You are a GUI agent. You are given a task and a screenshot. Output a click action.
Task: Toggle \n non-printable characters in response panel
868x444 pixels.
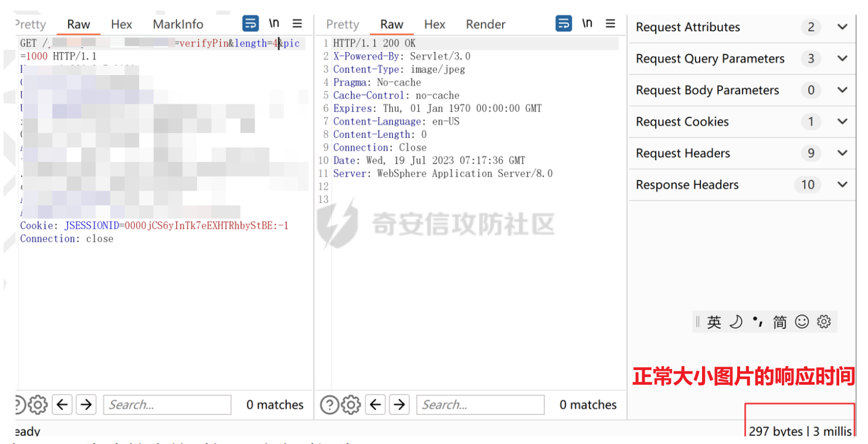587,23
